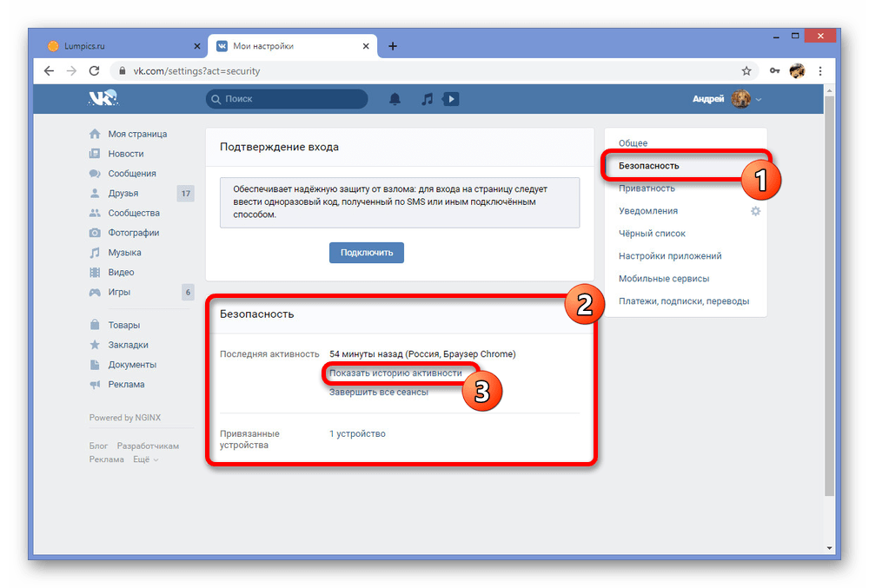Click the site lock icon in address bar

[123, 71]
